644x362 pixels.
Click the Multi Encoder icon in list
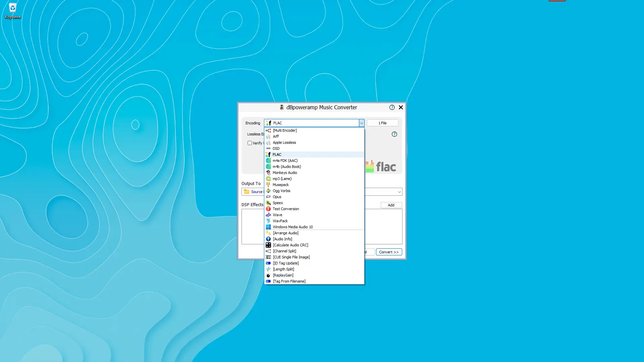(x=268, y=130)
